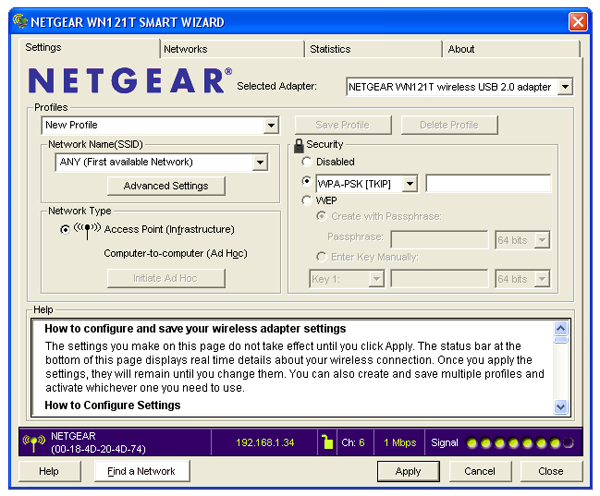The image size is (600, 496).
Task: Open the Statistics tab
Action: coord(373,49)
